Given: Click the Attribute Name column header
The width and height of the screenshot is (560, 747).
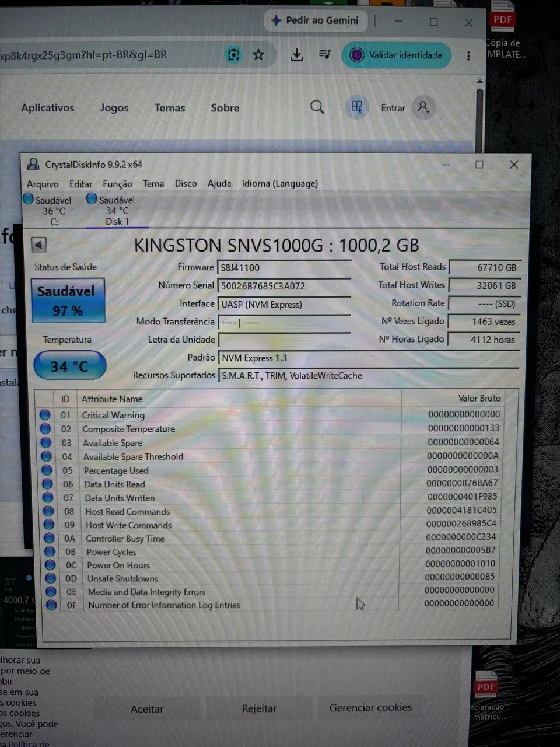Looking at the screenshot, I should (x=112, y=399).
